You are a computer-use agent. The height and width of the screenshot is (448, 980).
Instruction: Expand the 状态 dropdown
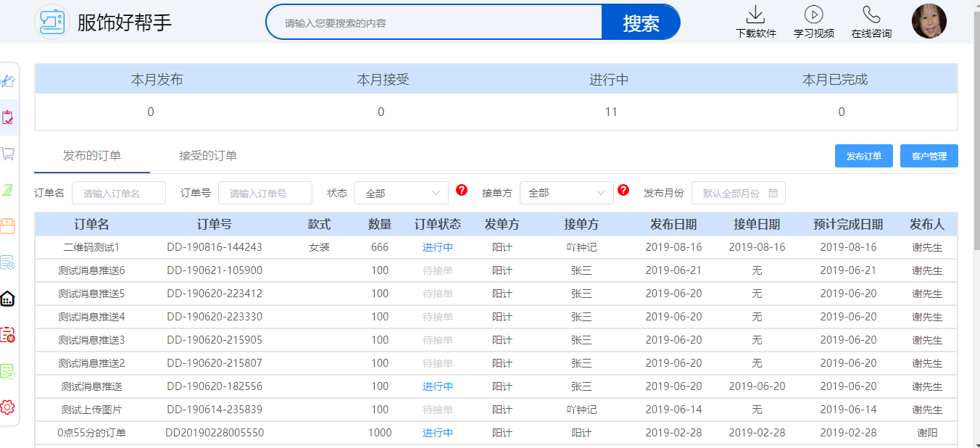pos(402,193)
